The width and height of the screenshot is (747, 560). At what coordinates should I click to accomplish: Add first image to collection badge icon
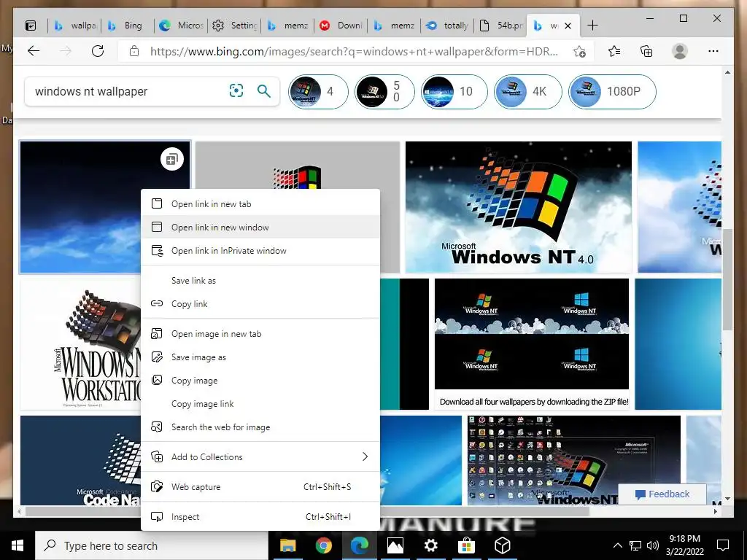coord(172,159)
